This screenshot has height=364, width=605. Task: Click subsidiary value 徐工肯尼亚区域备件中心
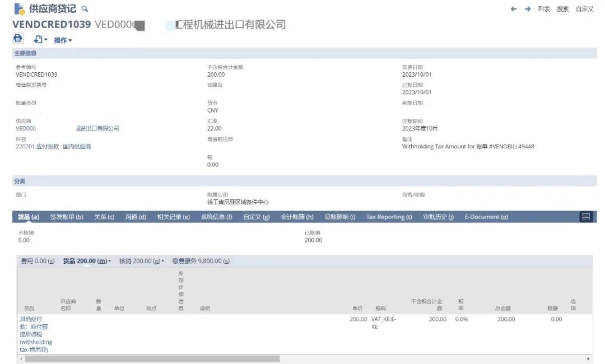[238, 202]
